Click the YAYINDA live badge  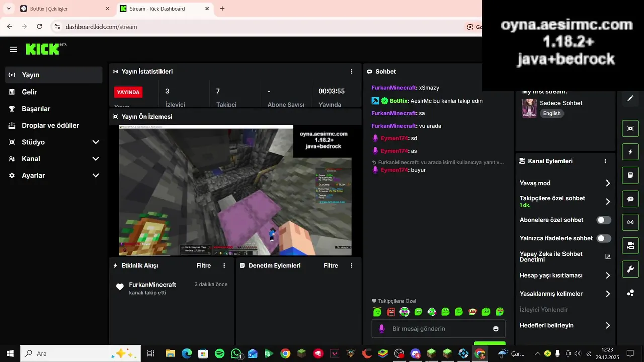coord(128,92)
